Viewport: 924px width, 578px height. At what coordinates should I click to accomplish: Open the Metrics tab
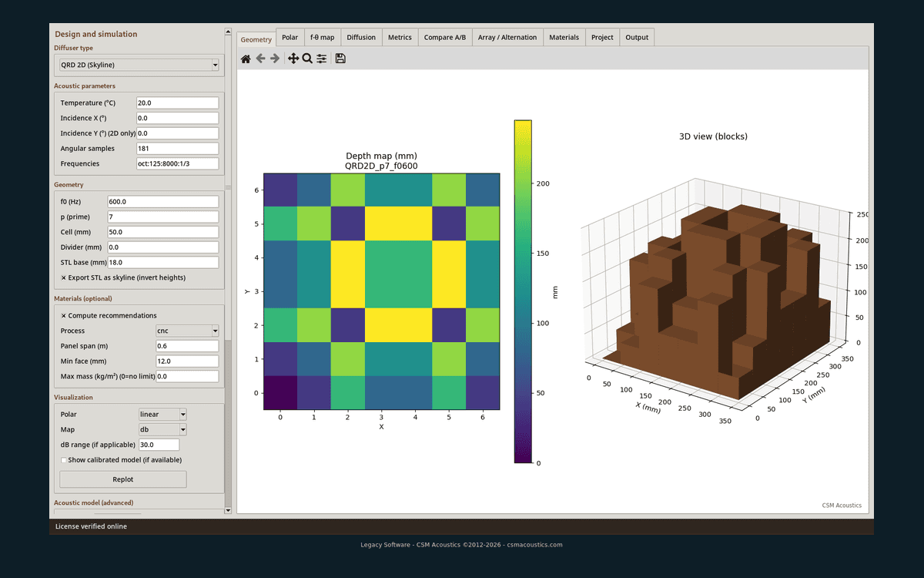[400, 37]
